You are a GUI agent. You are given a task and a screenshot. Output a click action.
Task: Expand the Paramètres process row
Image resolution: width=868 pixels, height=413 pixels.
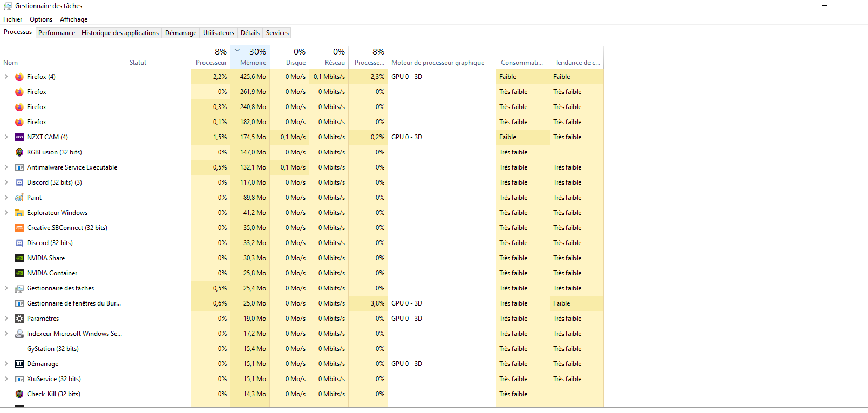click(x=6, y=319)
